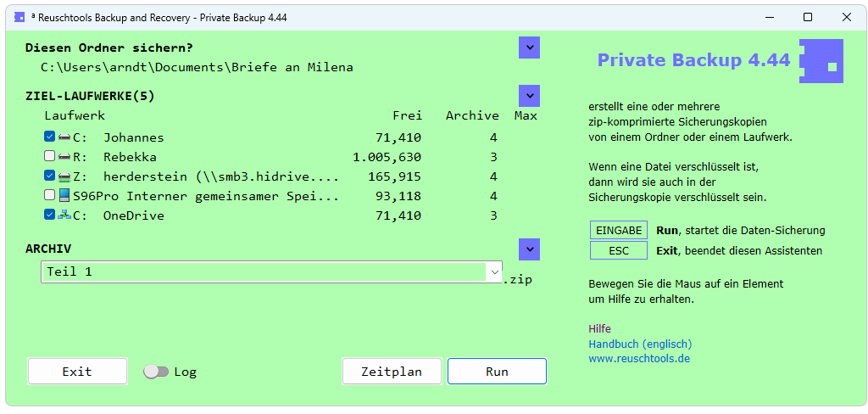
Task: Close the Private Backup window
Action: (x=847, y=17)
